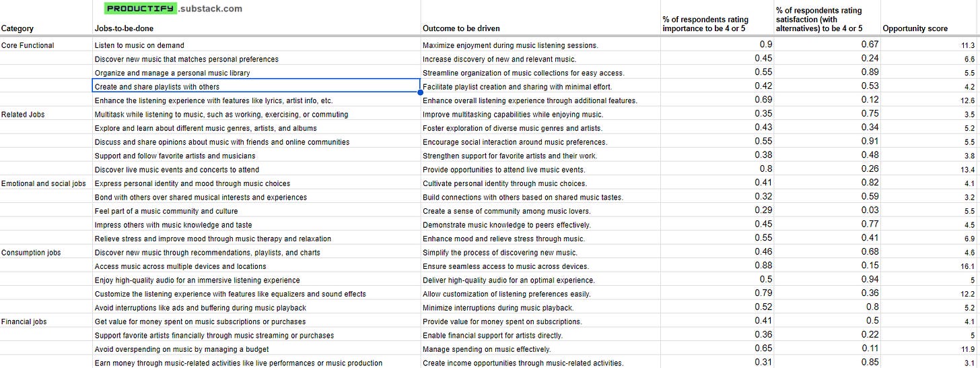Select the 'Consumption jobs' category cell

[46, 253]
